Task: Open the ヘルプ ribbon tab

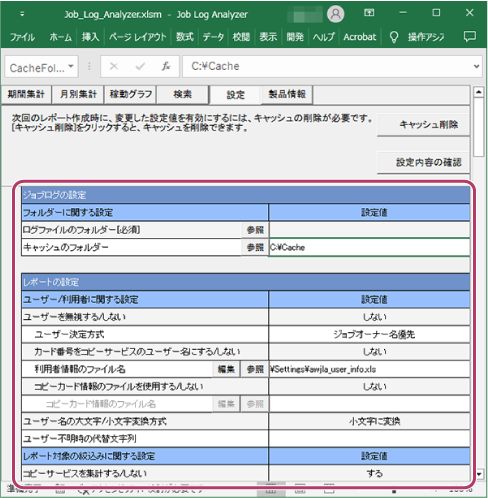Action: coord(323,37)
